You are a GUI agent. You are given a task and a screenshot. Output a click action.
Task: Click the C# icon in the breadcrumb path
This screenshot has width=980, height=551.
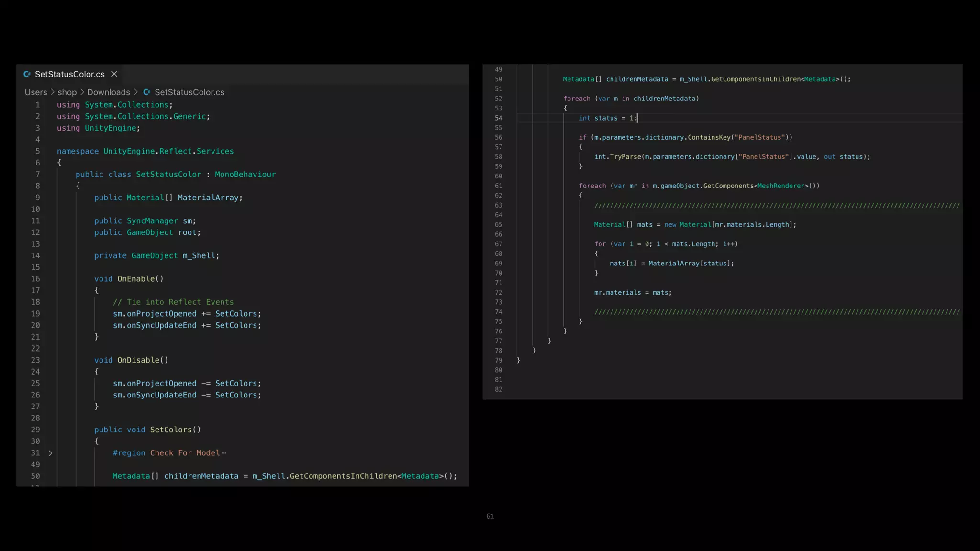[x=147, y=92]
